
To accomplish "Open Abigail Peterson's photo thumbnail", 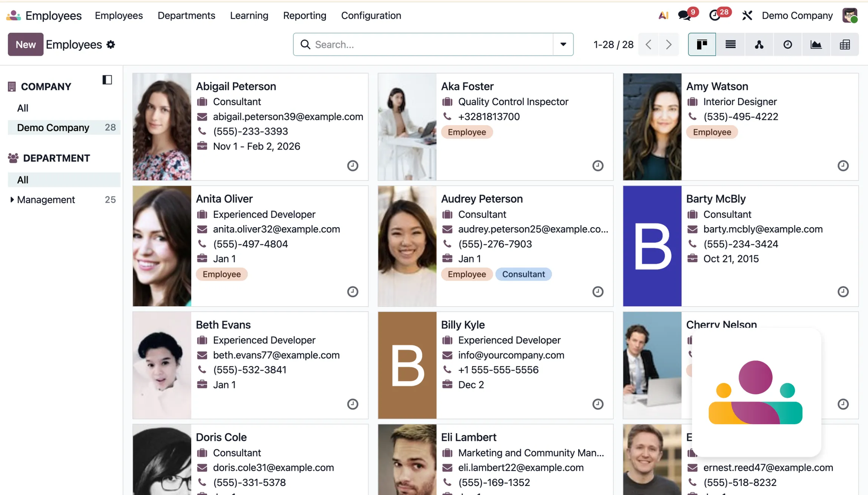I will (x=162, y=127).
